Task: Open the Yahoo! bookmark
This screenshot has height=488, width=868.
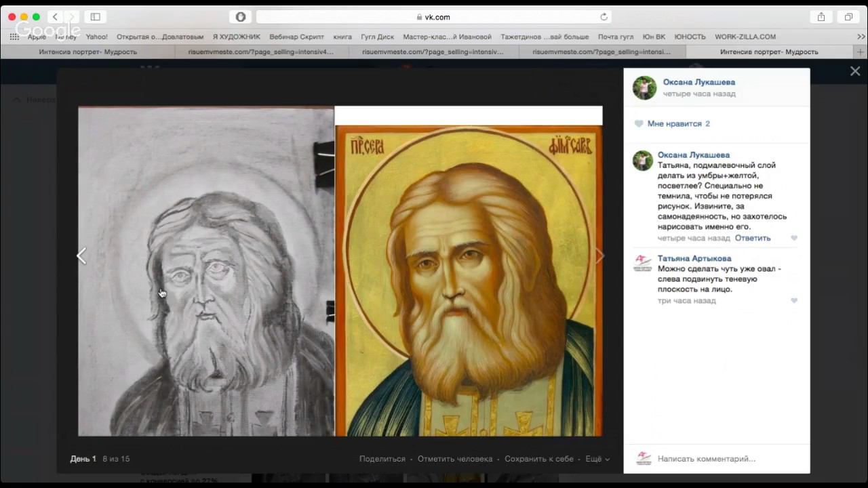Action: (97, 37)
